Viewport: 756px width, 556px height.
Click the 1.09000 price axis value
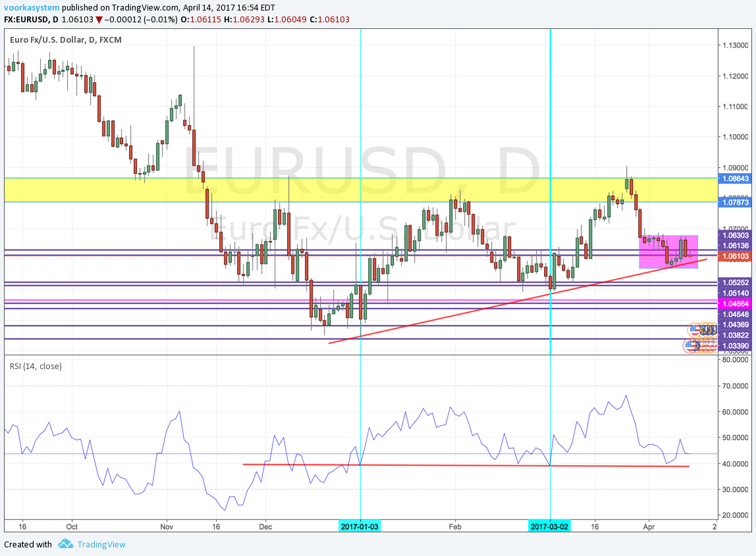point(735,168)
